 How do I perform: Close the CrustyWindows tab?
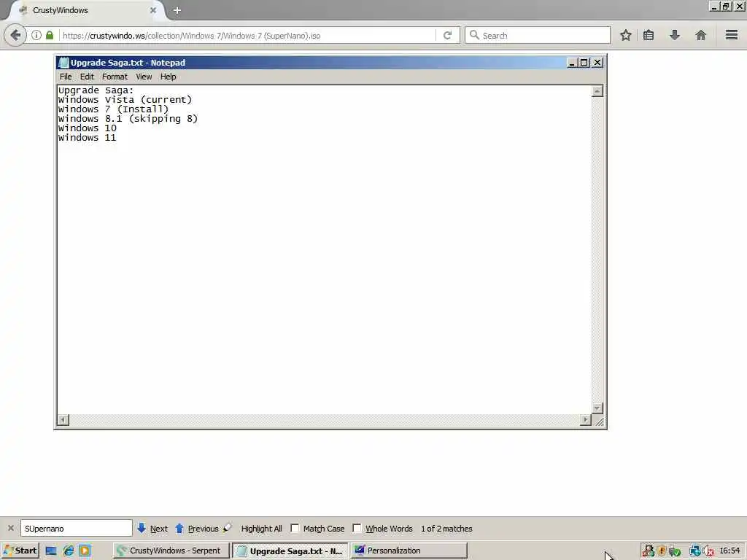153,10
